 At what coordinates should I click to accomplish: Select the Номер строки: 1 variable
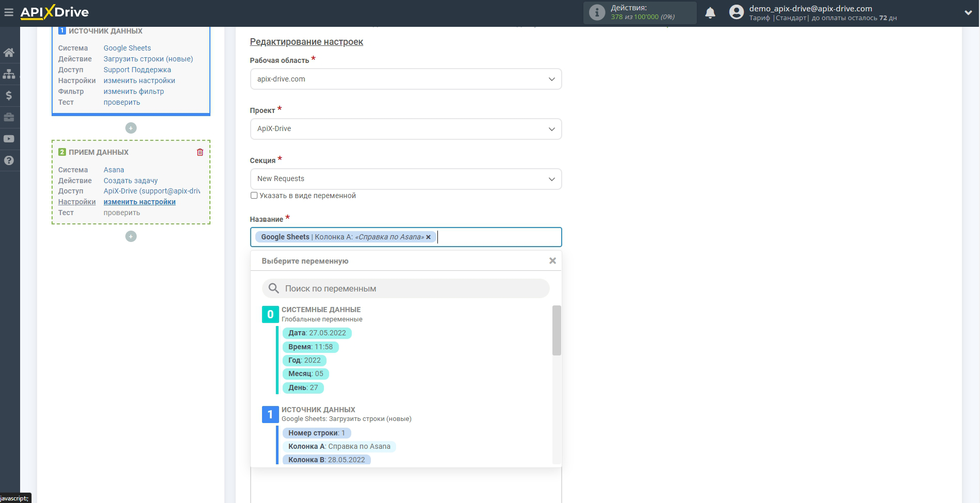pyautogui.click(x=317, y=433)
